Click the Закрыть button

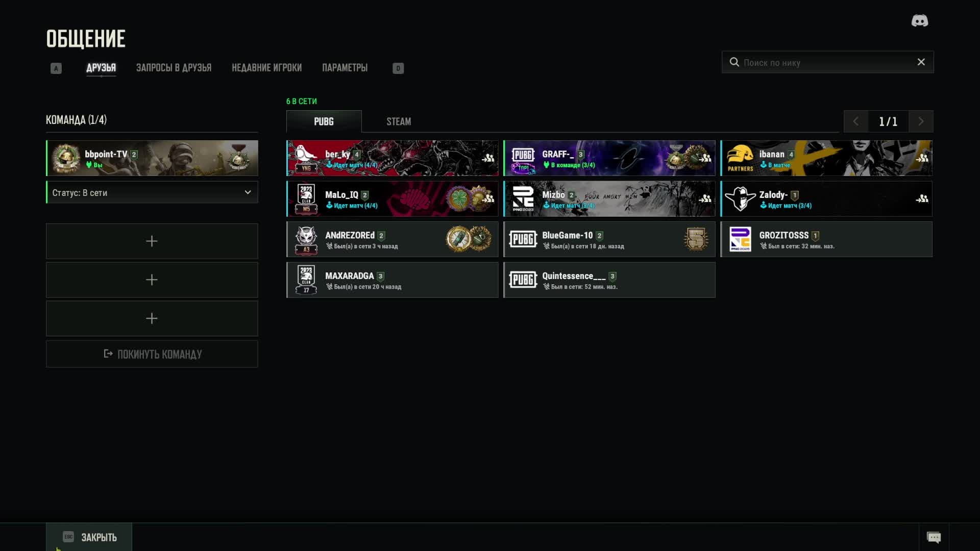click(89, 537)
